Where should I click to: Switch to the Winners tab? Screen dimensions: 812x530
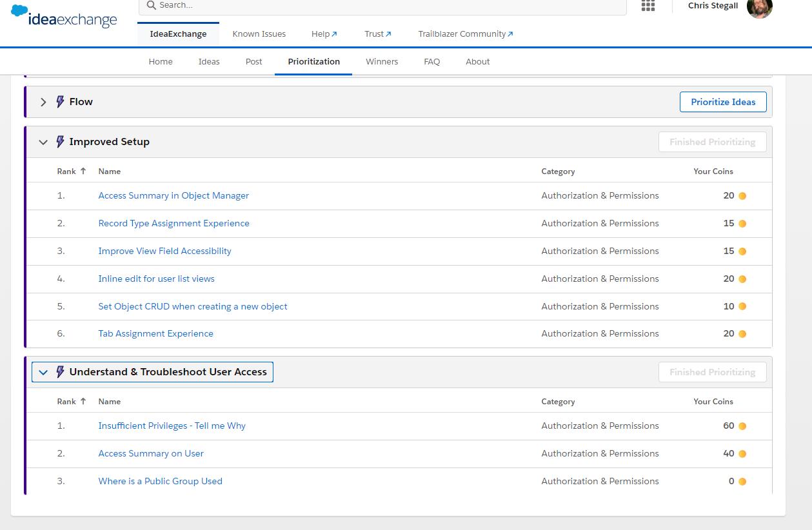pyautogui.click(x=382, y=62)
